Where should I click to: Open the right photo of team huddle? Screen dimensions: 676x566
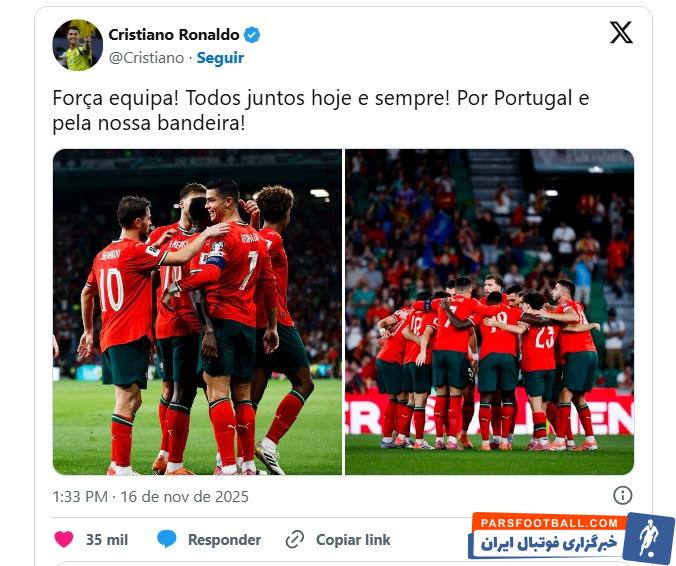[x=489, y=312]
